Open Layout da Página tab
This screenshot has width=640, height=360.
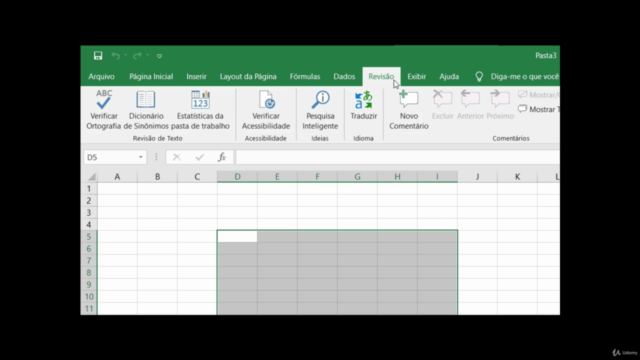pyautogui.click(x=248, y=76)
